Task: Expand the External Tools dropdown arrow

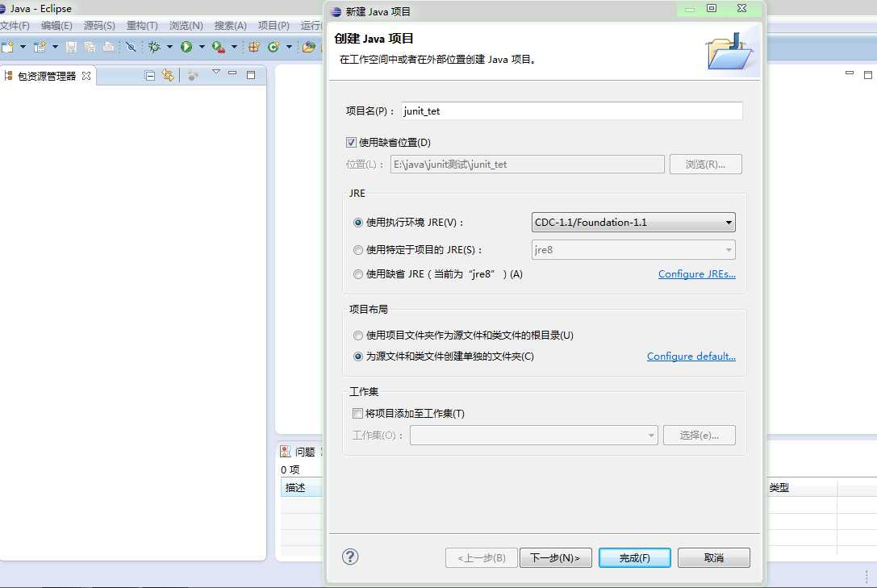Action: tap(234, 47)
